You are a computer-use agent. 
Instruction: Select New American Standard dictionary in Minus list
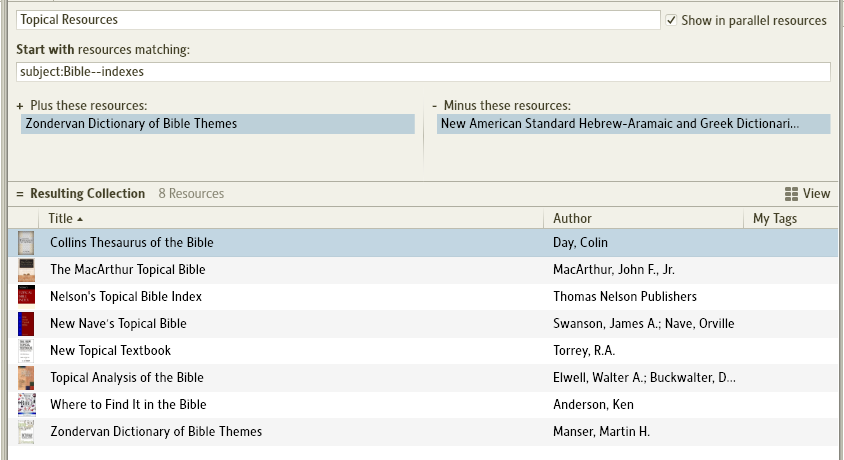[634, 124]
